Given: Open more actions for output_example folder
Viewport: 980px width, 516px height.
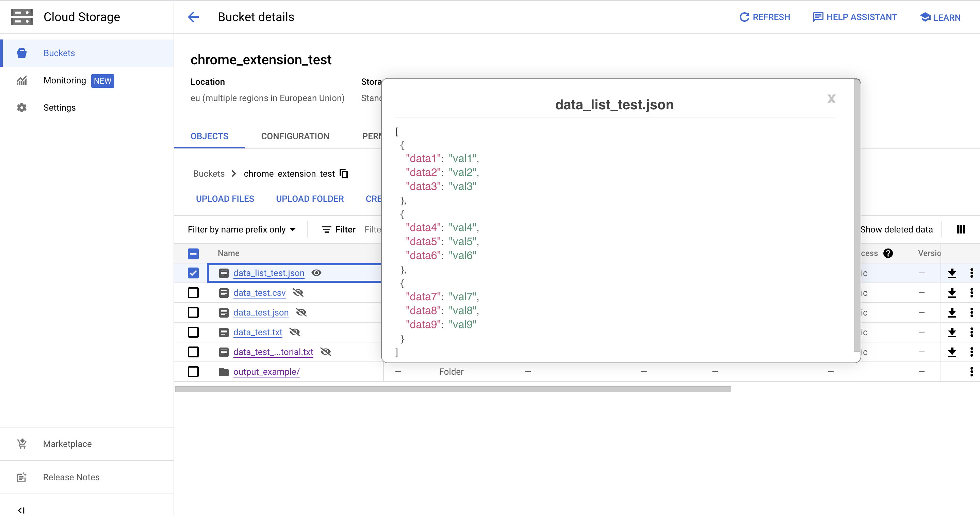Looking at the screenshot, I should pyautogui.click(x=971, y=372).
